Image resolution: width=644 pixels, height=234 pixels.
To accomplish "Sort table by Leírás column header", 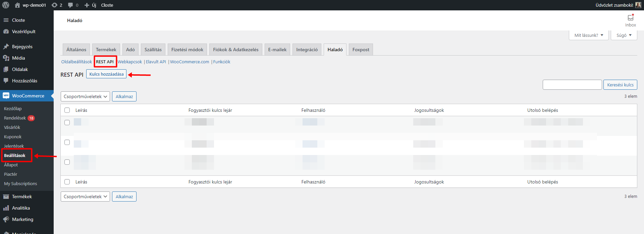I will coord(81,110).
